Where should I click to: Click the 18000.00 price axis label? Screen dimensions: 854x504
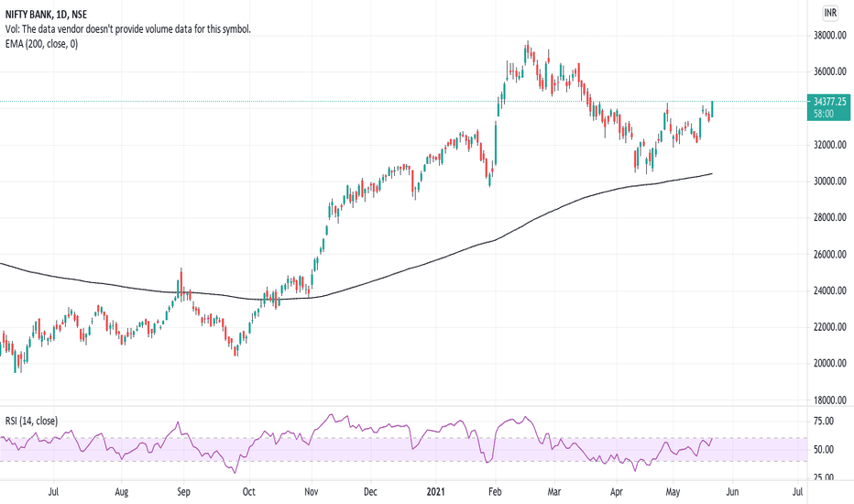(829, 400)
